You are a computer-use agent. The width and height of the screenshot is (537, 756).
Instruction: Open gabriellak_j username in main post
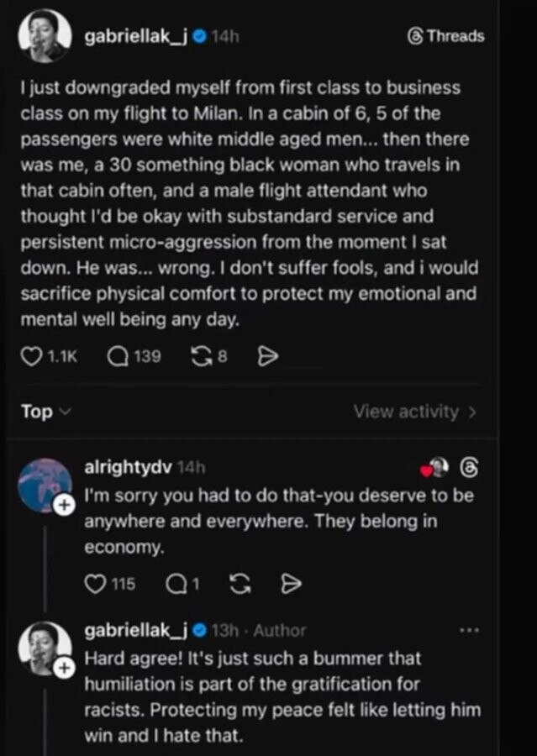[x=134, y=36]
